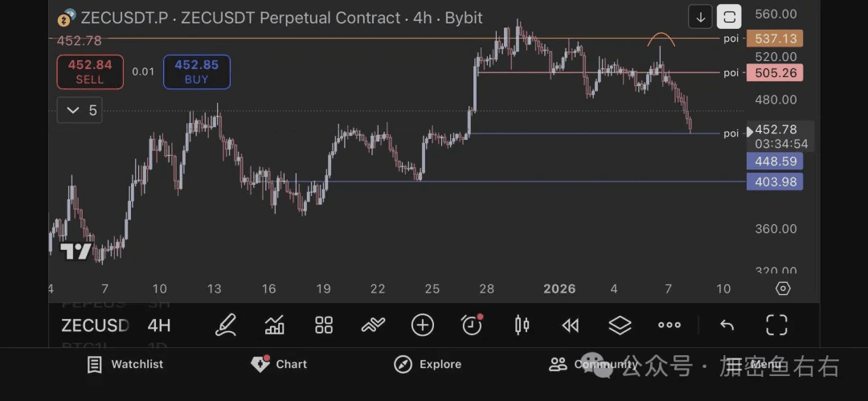This screenshot has width=868, height=401.
Task: Switch to the Explore tab
Action: (428, 364)
